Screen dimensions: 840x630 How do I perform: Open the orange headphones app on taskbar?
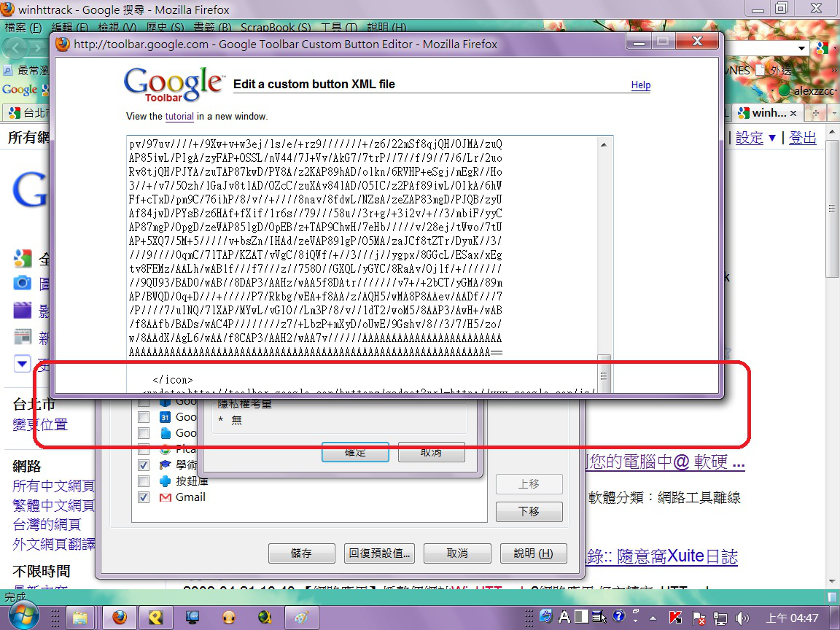[229, 618]
